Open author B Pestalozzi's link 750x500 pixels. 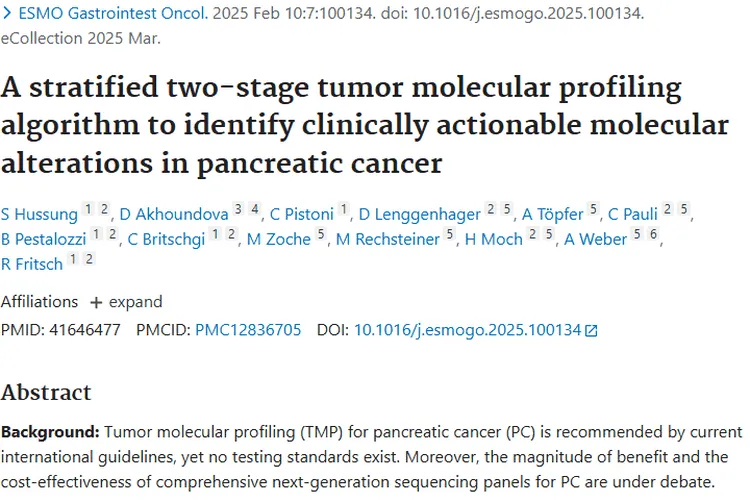[44, 239]
